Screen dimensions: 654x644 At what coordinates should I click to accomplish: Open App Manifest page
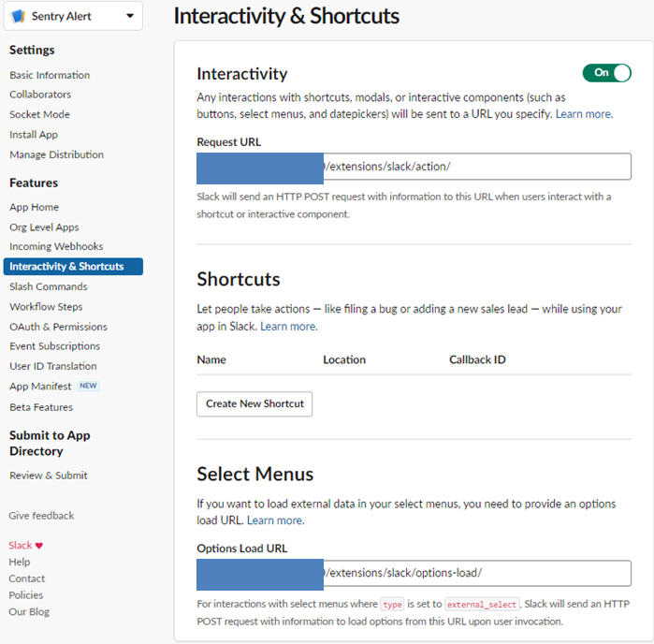pyautogui.click(x=40, y=387)
